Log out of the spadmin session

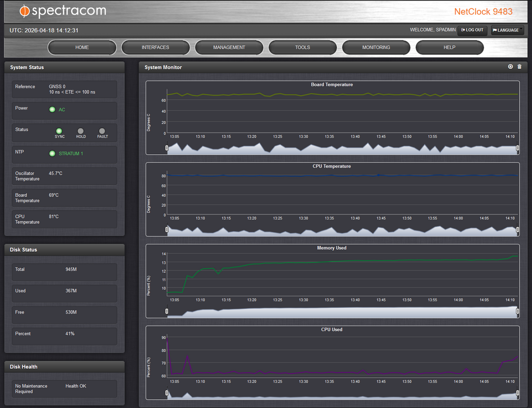tap(472, 30)
